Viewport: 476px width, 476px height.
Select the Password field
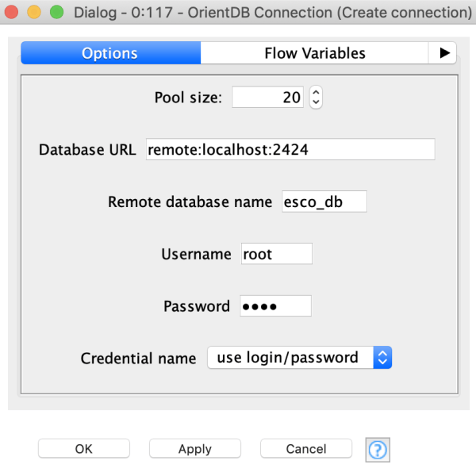point(275,306)
